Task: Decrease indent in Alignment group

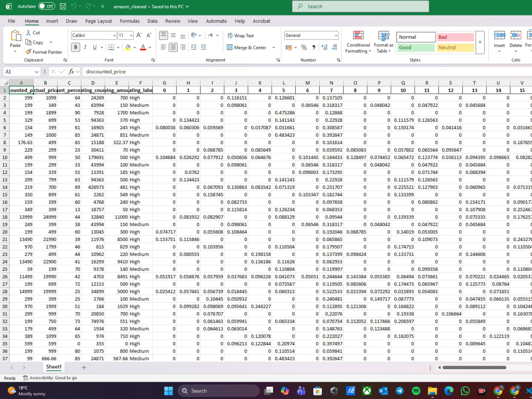Action: pos(194,47)
